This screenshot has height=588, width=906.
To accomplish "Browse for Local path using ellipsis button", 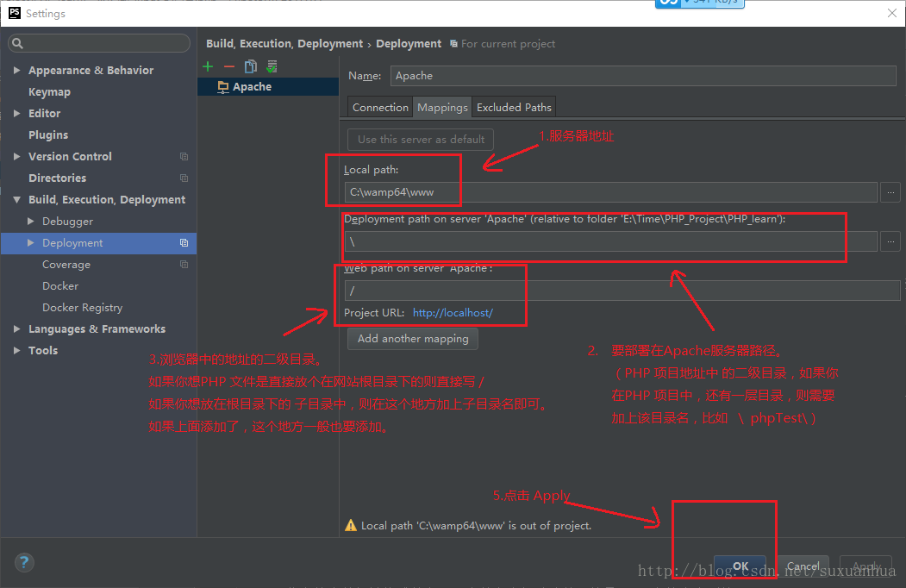I will pos(890,192).
